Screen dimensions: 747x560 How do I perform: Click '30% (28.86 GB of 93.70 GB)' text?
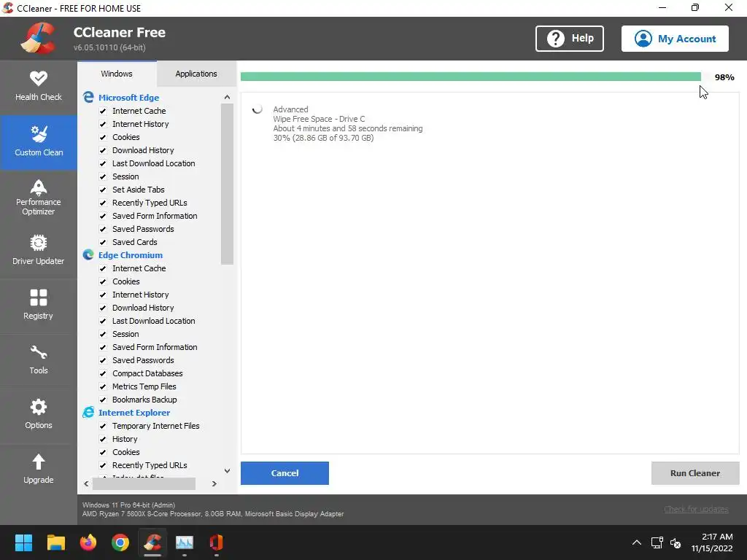[323, 138]
